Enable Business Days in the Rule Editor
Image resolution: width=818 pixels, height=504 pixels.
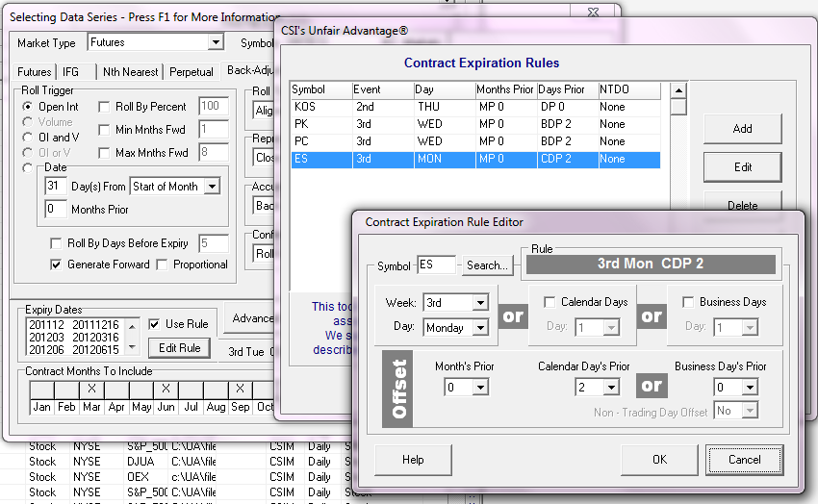click(688, 302)
